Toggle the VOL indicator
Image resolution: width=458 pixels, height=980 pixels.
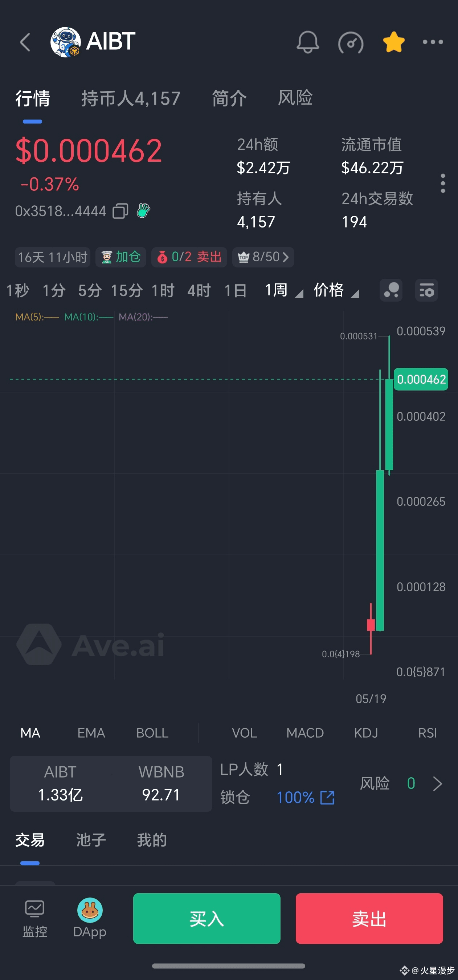244,733
